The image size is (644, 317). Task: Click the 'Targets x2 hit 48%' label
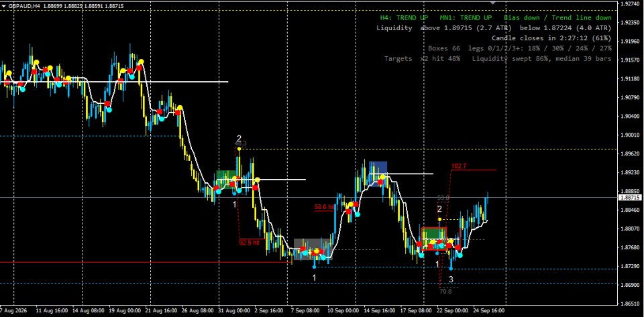(x=422, y=59)
